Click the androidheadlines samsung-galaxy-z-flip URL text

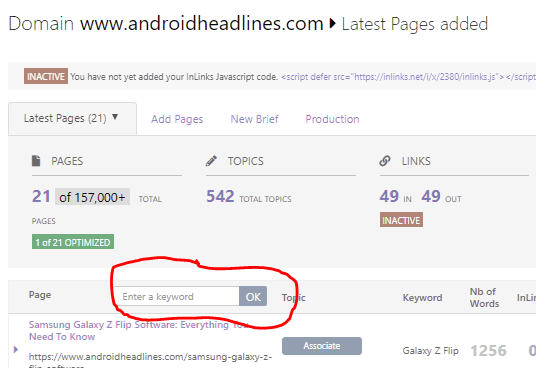(150, 361)
